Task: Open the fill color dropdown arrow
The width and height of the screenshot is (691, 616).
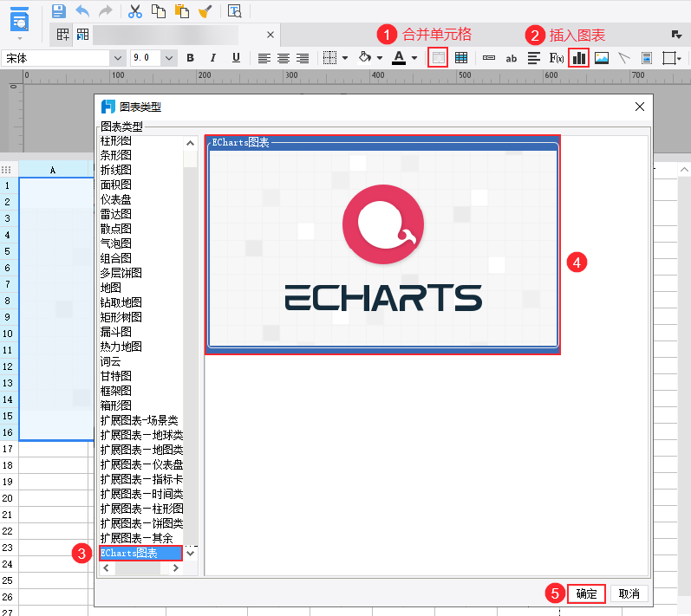Action: (x=380, y=58)
